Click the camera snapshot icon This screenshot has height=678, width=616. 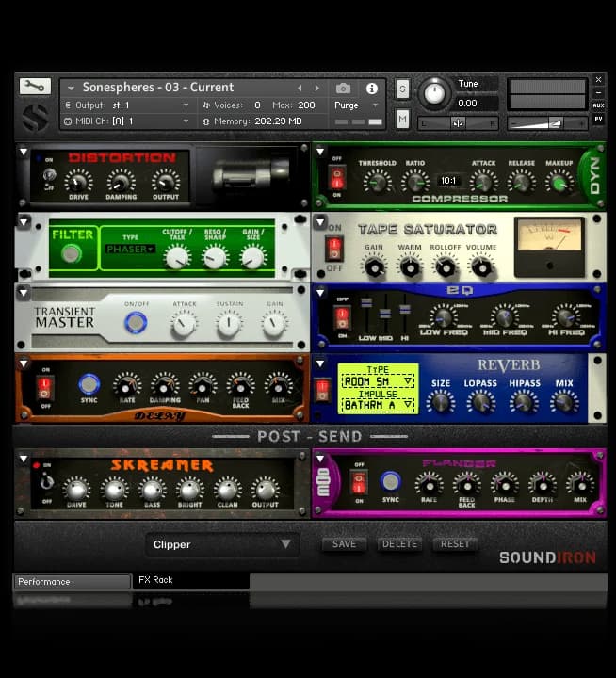click(343, 88)
